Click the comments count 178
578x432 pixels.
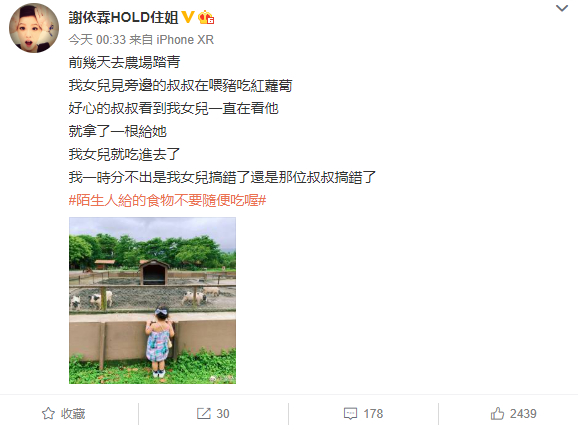[x=373, y=414]
